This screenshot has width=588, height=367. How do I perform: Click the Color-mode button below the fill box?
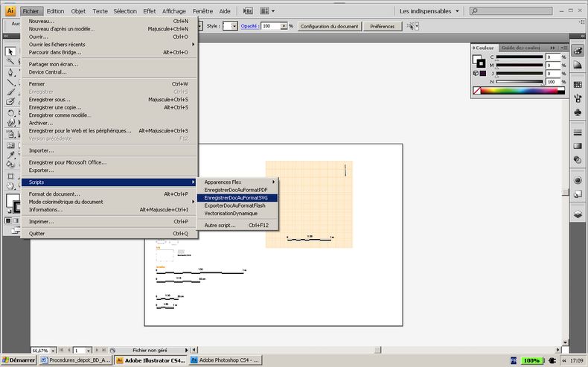click(x=8, y=221)
